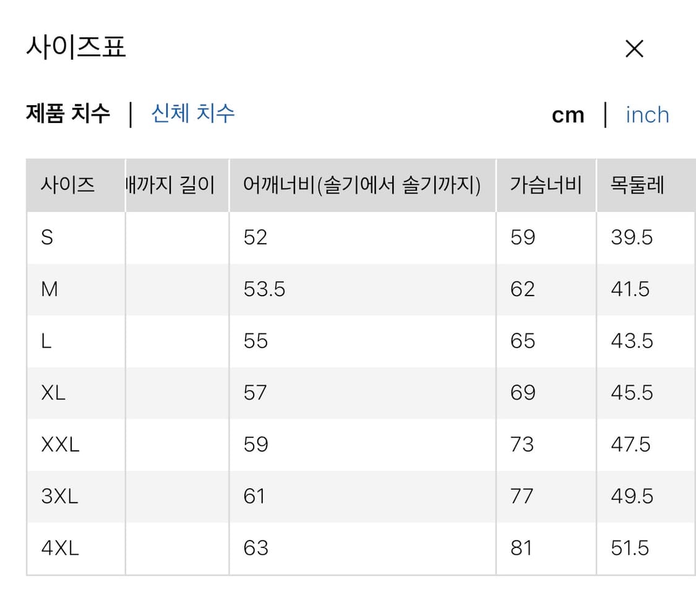Select the cm unit option
The image size is (696, 616).
[x=567, y=114]
